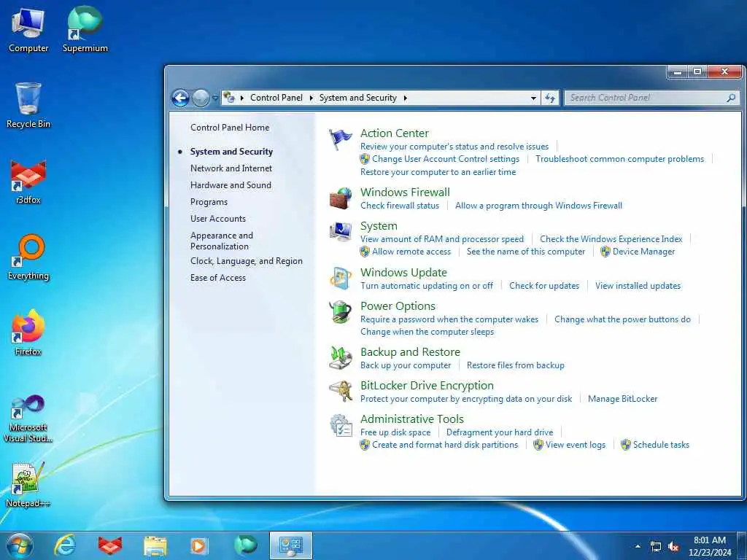Viewport: 747px width, 560px height.
Task: Open the recent pages dropdown next to Forward
Action: 215,98
